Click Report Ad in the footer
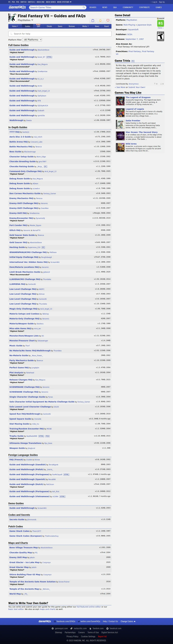This screenshot has height=644, width=173. point(102,636)
